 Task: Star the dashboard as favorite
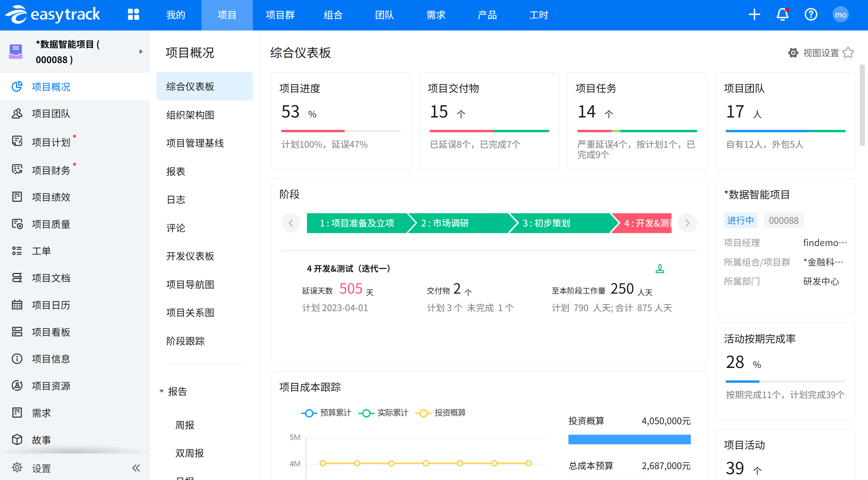point(848,53)
